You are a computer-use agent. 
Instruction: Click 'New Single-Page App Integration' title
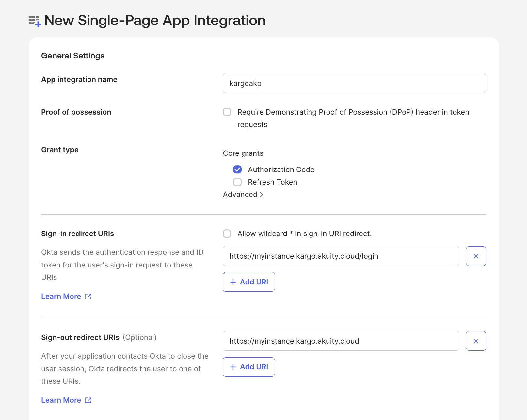coord(155,21)
